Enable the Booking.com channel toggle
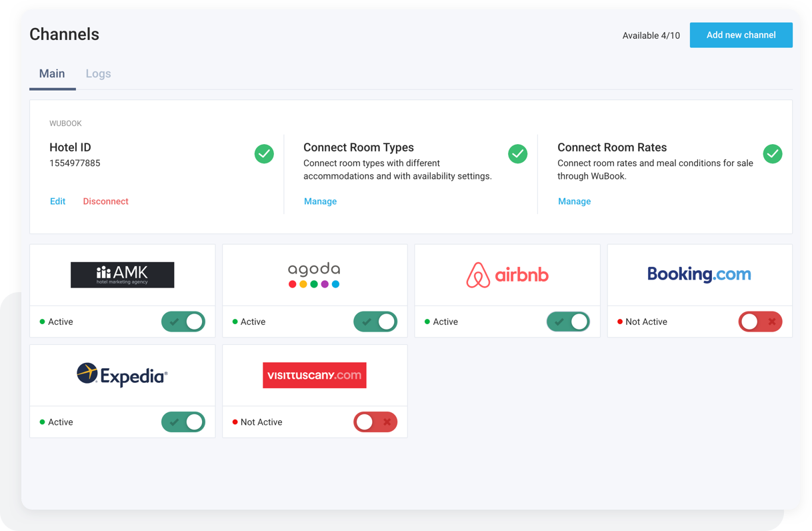The image size is (812, 531). click(760, 322)
